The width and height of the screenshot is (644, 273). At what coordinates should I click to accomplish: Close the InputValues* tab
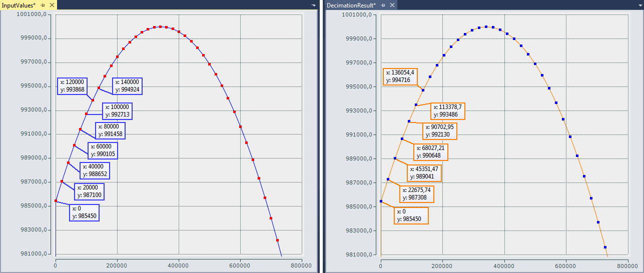[x=52, y=5]
